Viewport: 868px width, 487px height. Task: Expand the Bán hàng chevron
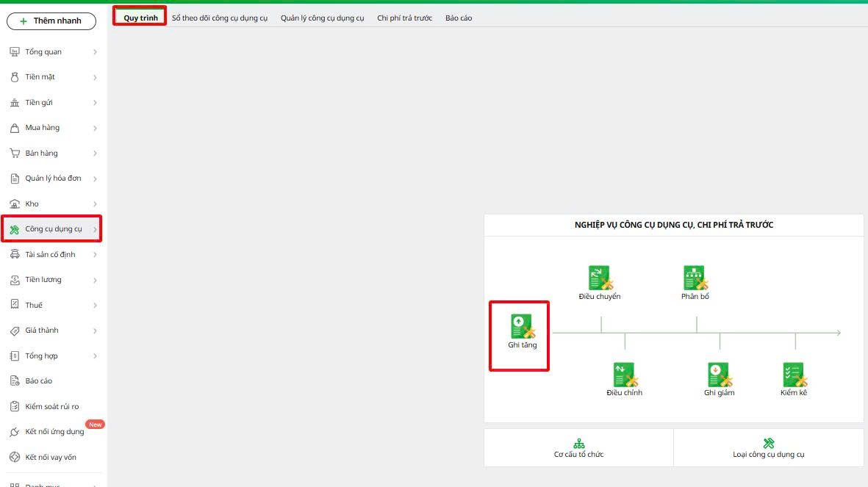point(96,154)
